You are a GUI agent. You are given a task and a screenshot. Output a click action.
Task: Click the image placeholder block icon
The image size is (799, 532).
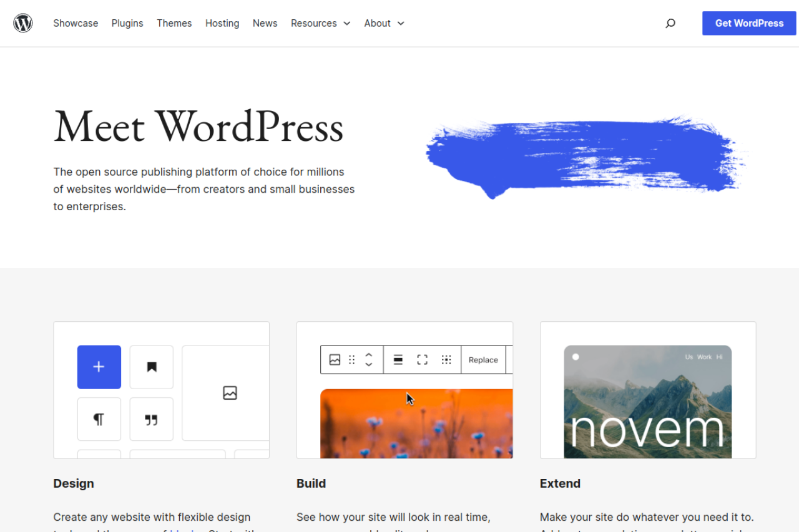tap(230, 393)
